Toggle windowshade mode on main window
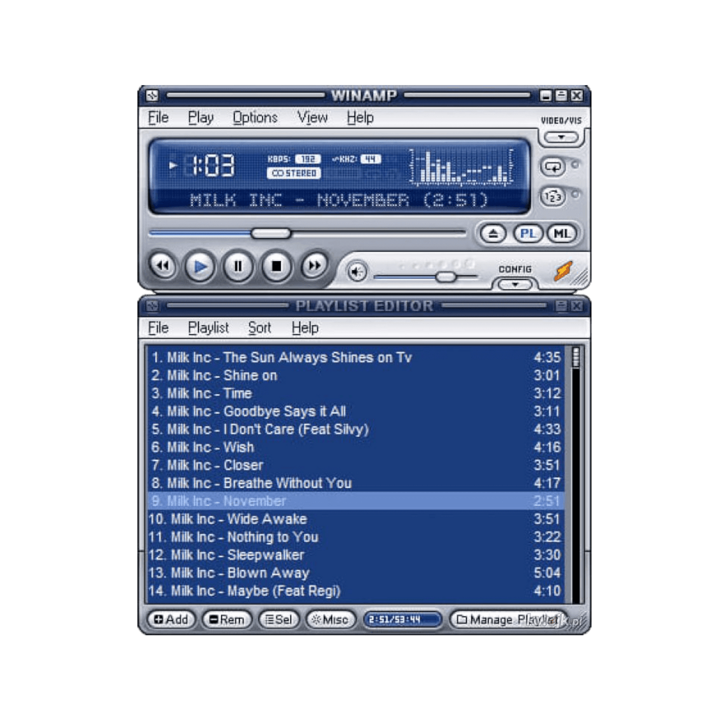The width and height of the screenshot is (728, 728). tap(561, 95)
